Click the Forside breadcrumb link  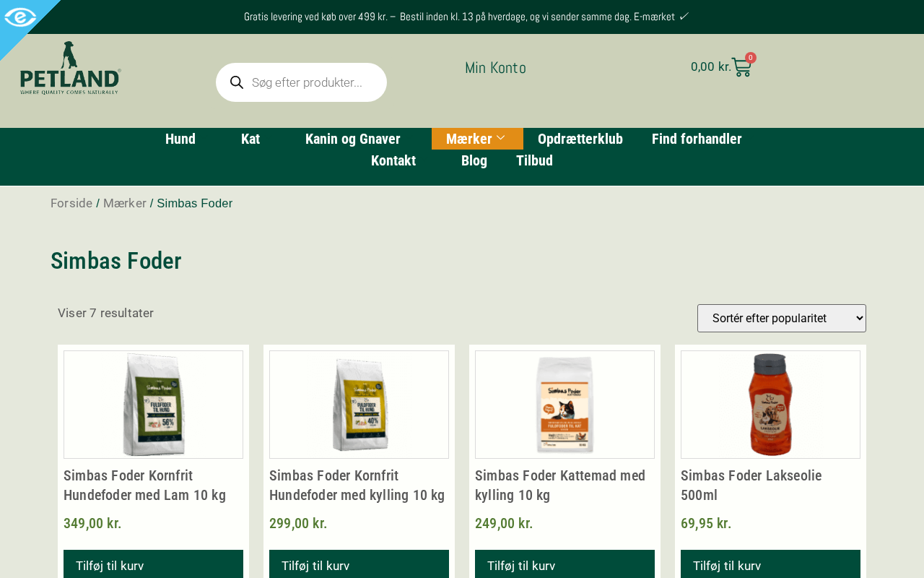coord(71,203)
